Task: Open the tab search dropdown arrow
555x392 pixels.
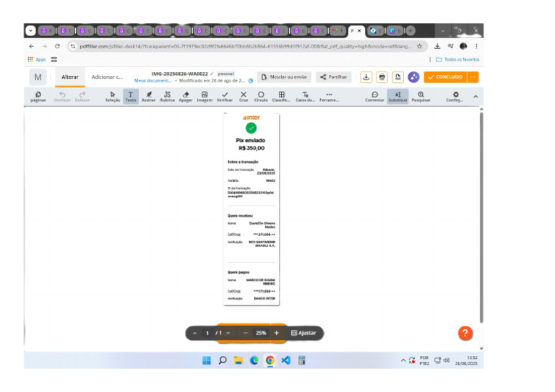Action: point(30,31)
